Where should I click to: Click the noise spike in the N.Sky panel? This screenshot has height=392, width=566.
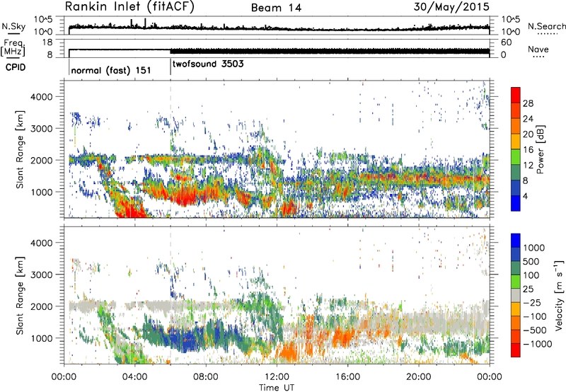[145, 23]
